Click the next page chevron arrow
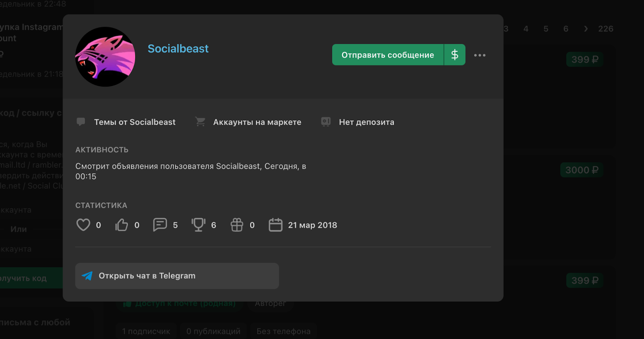Image resolution: width=644 pixels, height=339 pixels. tap(586, 29)
